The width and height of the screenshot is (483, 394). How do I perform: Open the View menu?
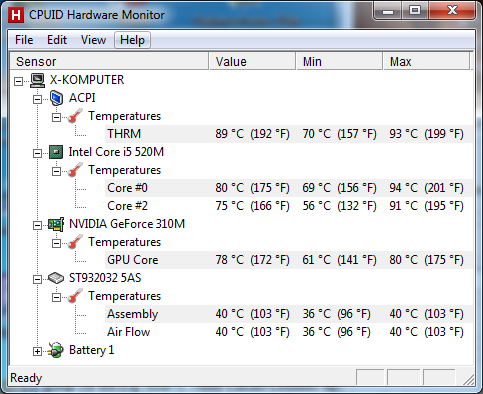[93, 40]
